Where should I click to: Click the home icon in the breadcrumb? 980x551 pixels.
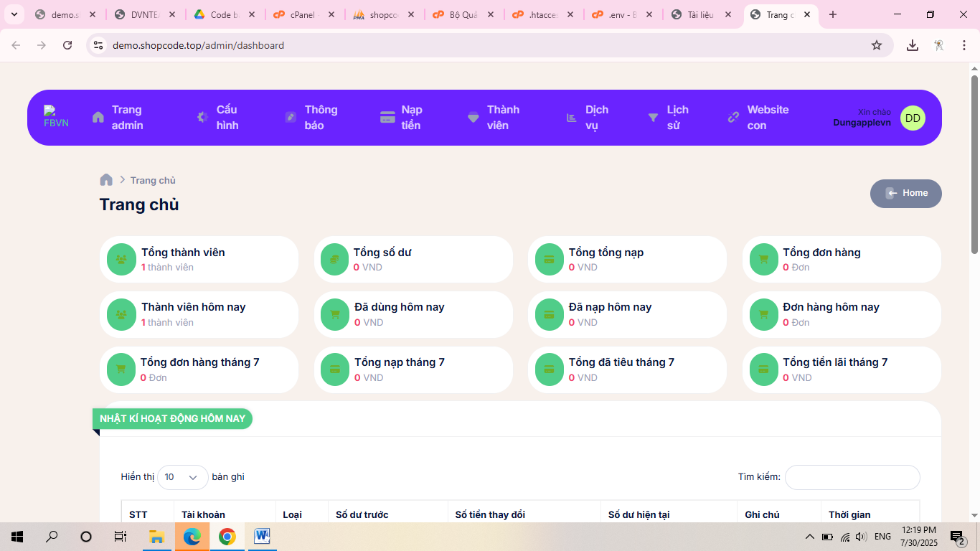click(x=106, y=180)
